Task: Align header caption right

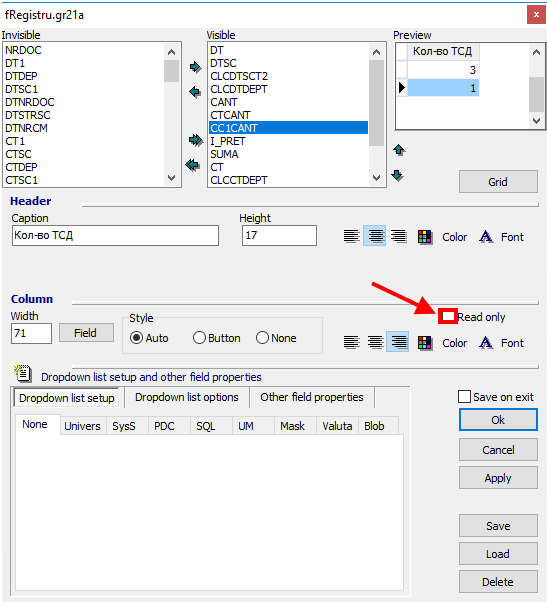Action: click(399, 236)
